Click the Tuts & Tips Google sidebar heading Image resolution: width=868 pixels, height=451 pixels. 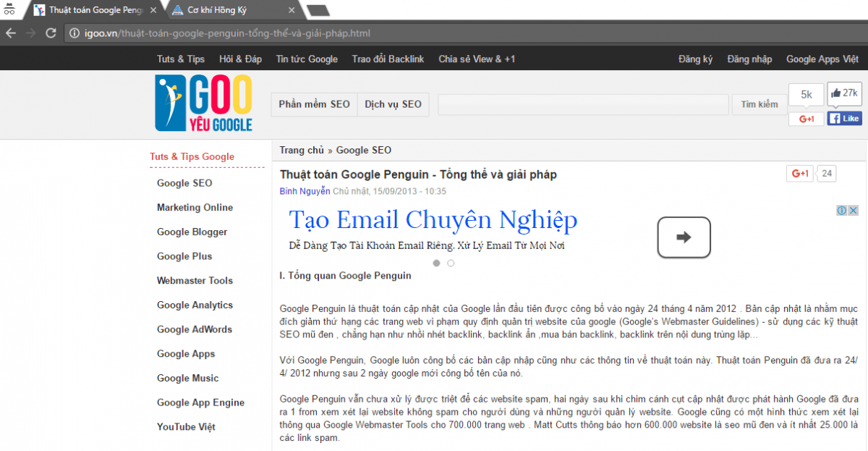point(192,156)
